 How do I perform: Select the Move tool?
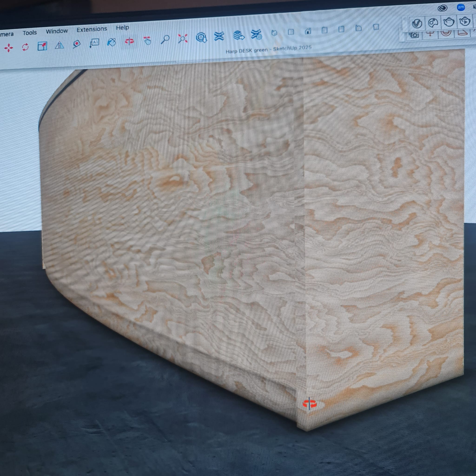click(9, 48)
